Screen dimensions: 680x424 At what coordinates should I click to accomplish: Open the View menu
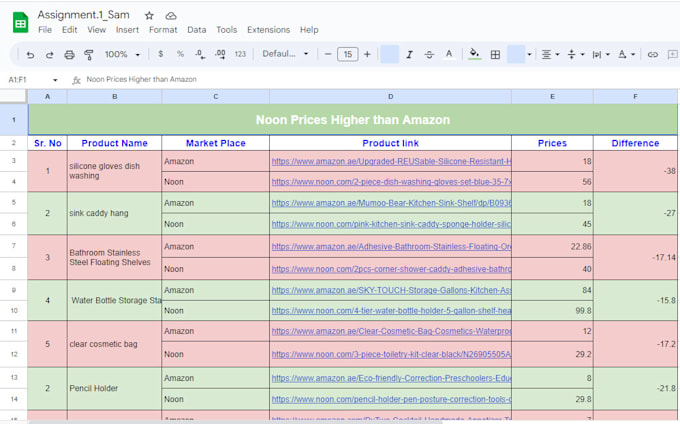coord(96,30)
